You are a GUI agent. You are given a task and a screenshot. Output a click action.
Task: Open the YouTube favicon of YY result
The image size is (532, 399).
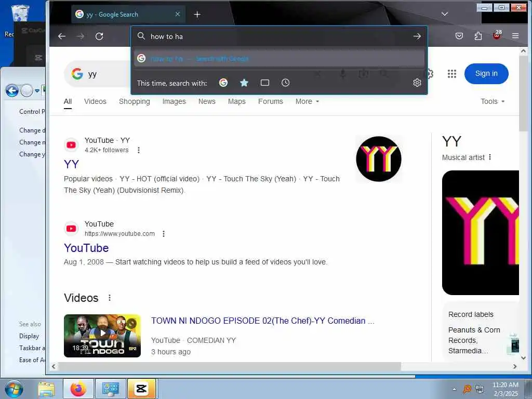[71, 145]
